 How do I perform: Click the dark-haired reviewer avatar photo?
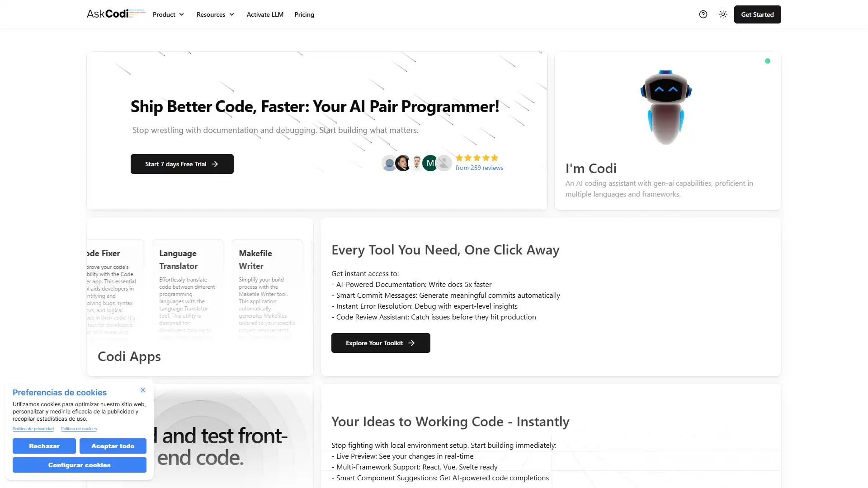(x=402, y=163)
